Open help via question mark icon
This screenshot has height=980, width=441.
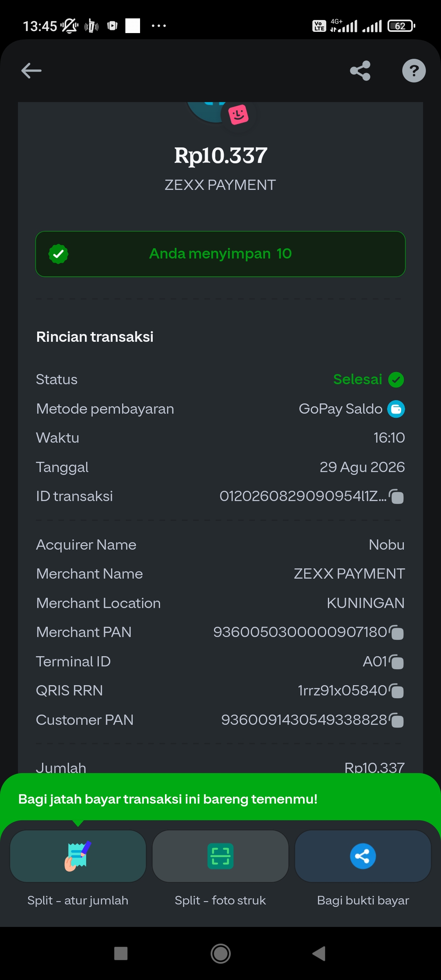point(414,71)
